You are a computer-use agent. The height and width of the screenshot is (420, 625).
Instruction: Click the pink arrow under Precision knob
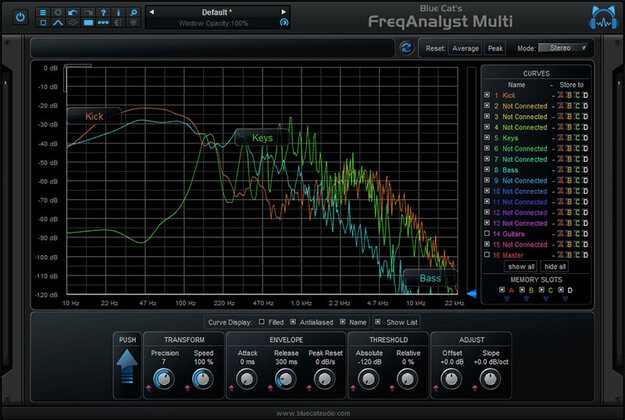click(x=149, y=387)
